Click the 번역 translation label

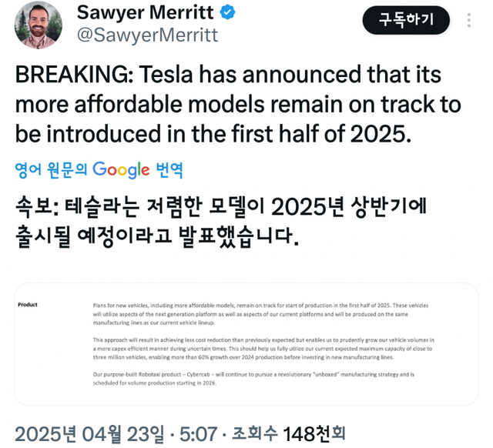tap(169, 169)
